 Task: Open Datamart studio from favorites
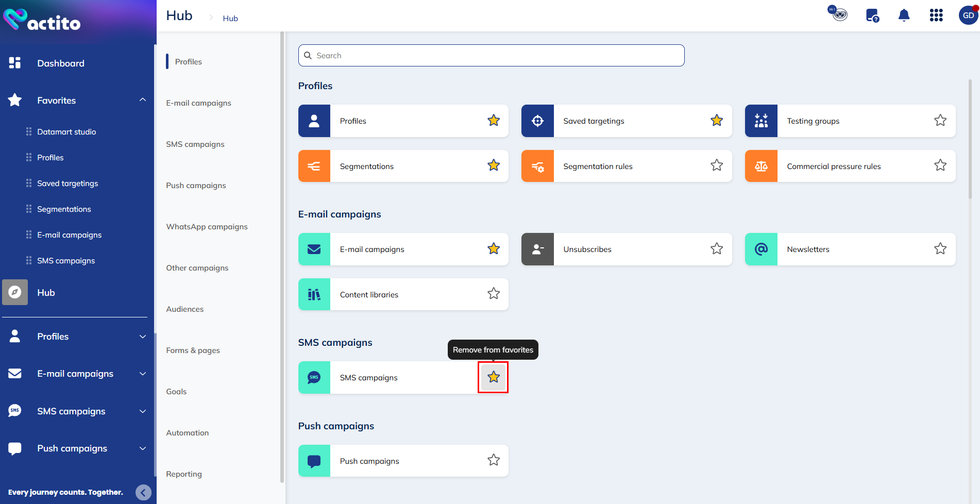pos(66,132)
